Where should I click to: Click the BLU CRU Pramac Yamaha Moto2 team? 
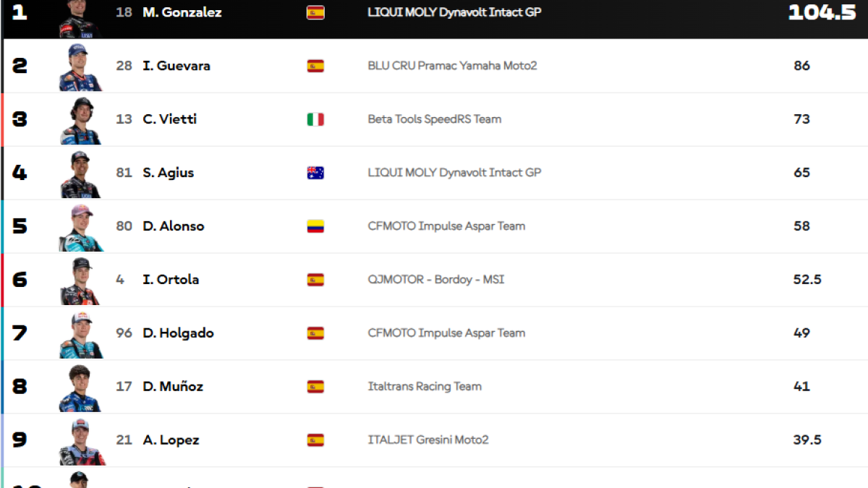pos(452,66)
